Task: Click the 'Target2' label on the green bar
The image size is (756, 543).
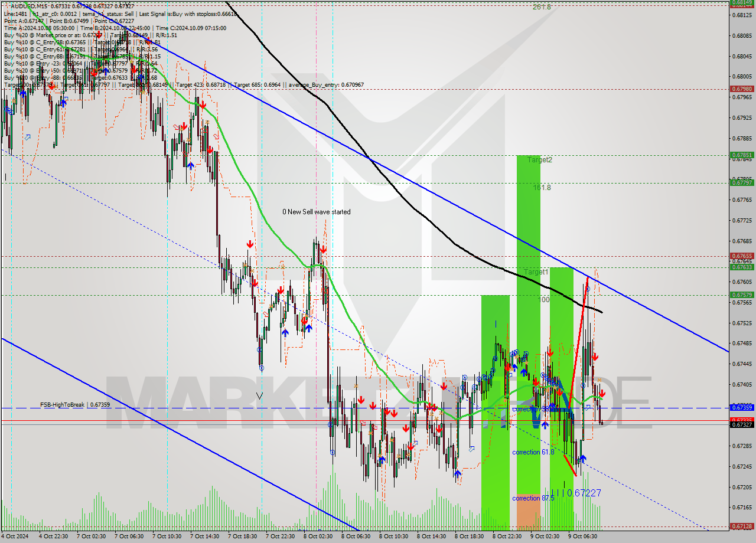Action: pos(540,160)
